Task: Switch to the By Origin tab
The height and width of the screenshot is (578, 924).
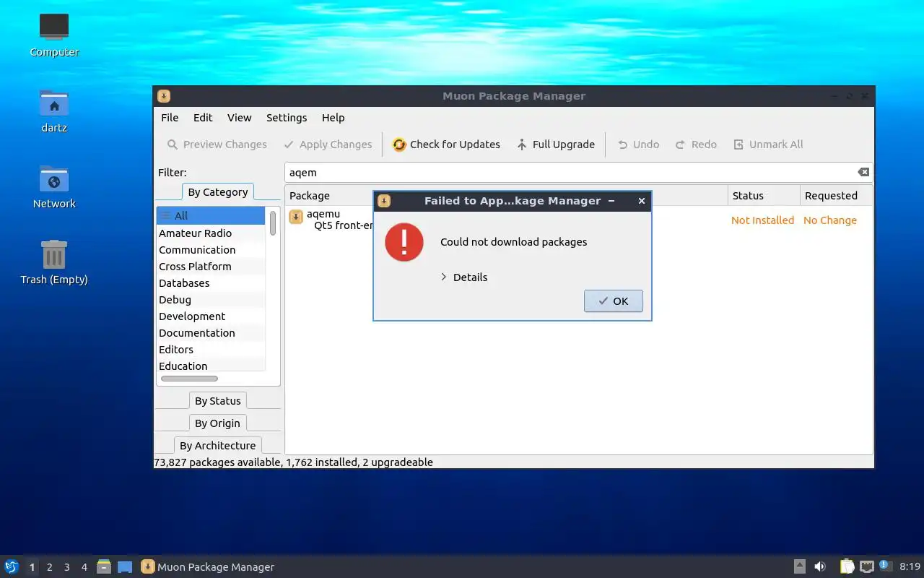Action: pyautogui.click(x=217, y=423)
